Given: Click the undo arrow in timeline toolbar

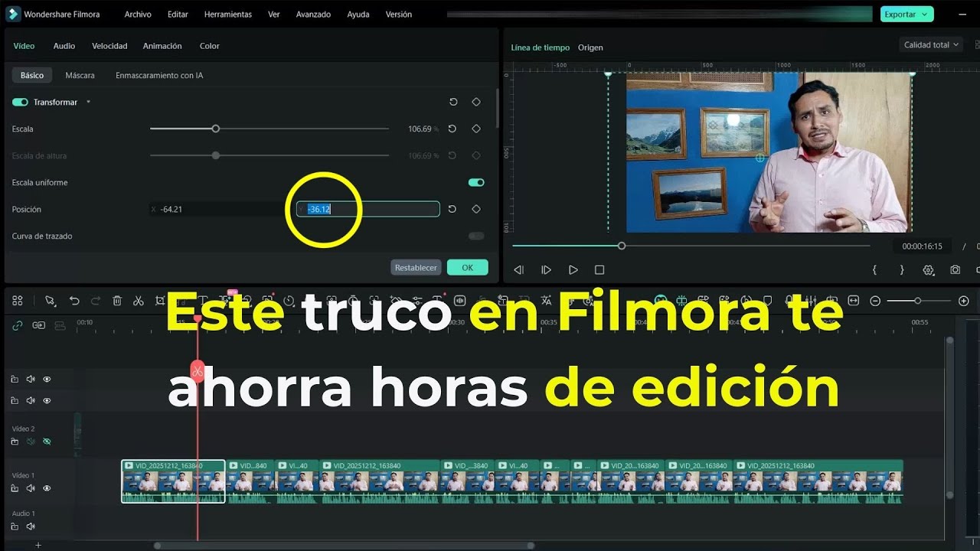Looking at the screenshot, I should 74,301.
